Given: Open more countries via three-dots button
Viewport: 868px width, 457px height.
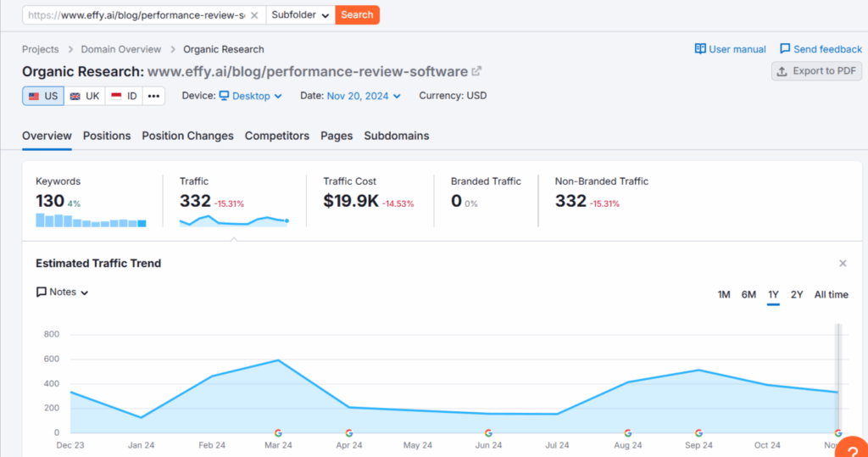Looking at the screenshot, I should coord(153,96).
